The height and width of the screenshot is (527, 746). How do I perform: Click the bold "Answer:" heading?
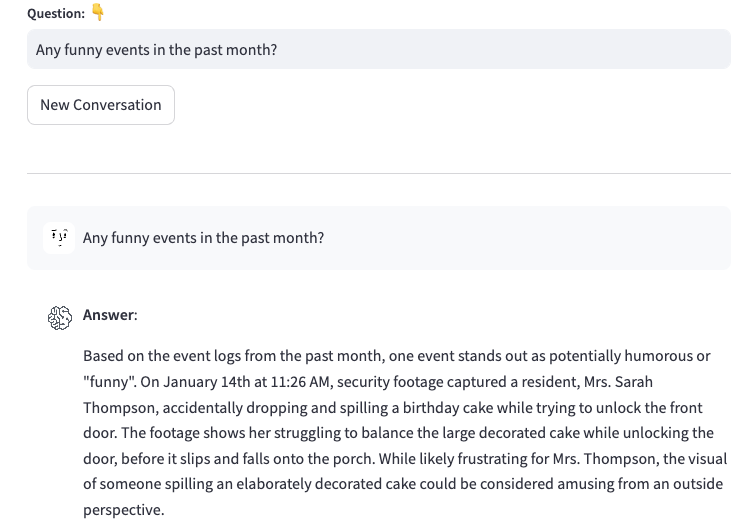coord(110,315)
